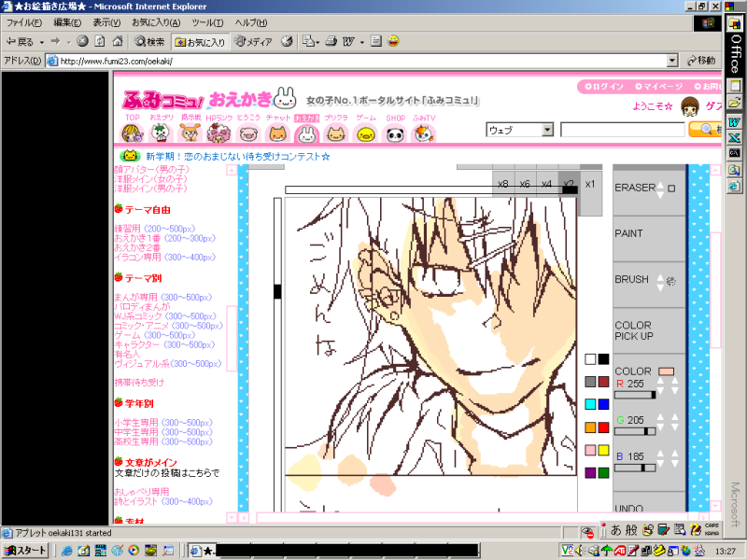Click the rabbit nav icon for おえかき
The width and height of the screenshot is (747, 560).
click(x=306, y=134)
